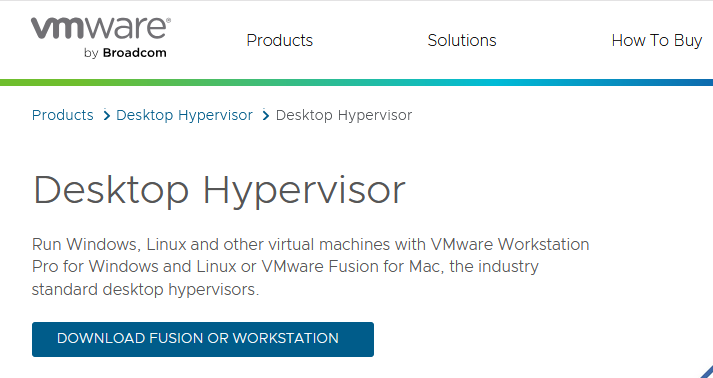Screen dimensions: 713x378
Task: Open the How To Buy menu
Action: pos(657,40)
